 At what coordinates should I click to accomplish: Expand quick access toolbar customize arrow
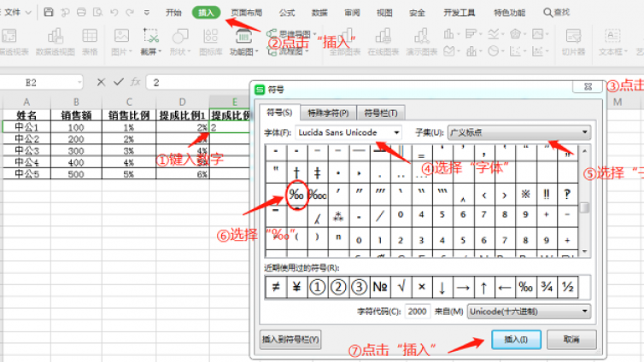click(147, 13)
